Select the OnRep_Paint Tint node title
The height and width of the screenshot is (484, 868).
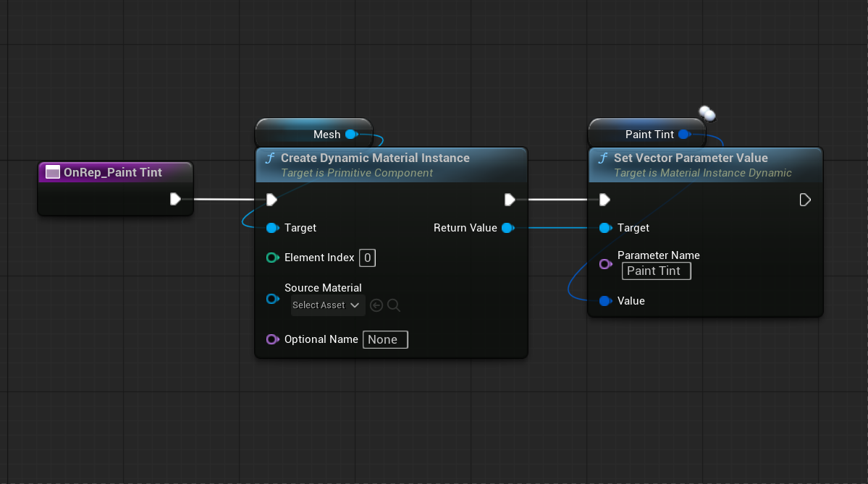pyautogui.click(x=113, y=172)
